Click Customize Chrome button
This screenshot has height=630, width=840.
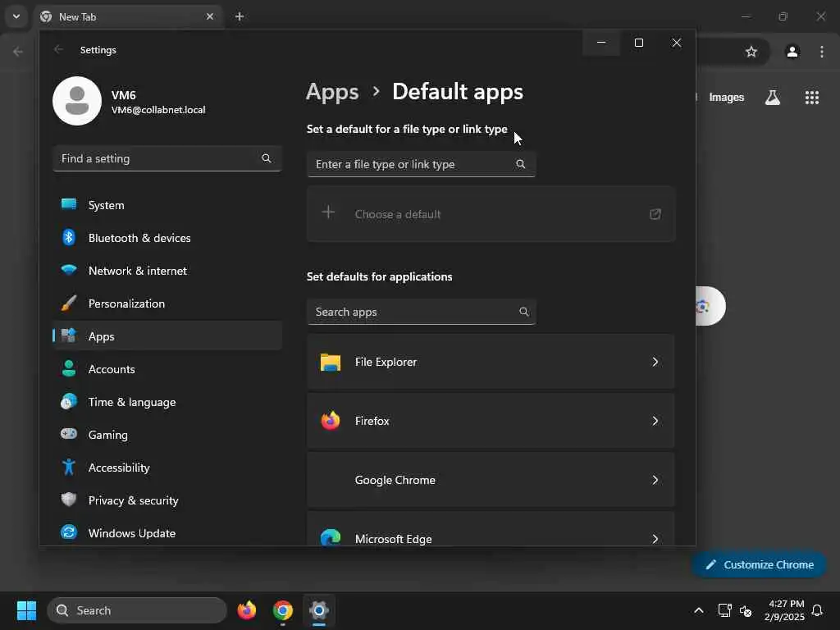(759, 564)
